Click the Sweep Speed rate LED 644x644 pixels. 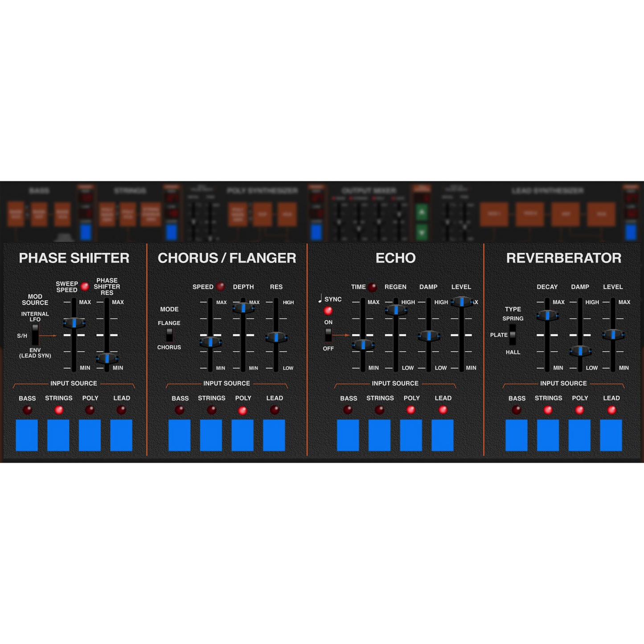pos(85,287)
